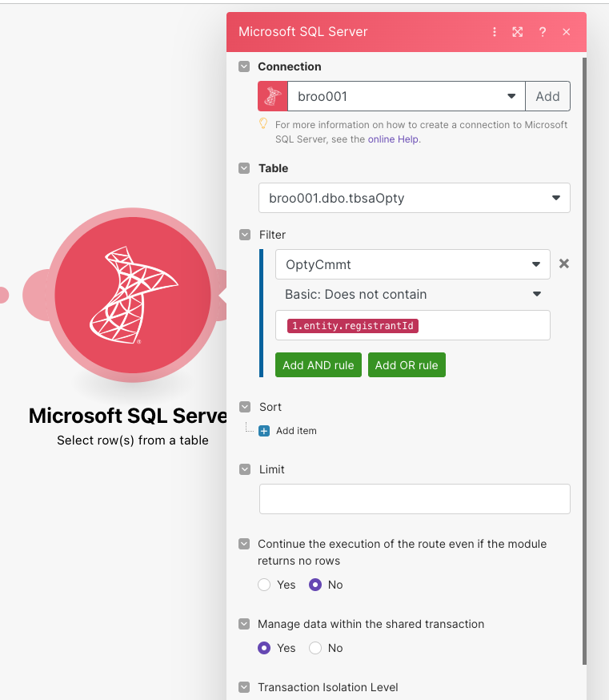Image resolution: width=609 pixels, height=700 pixels.
Task: Open the online Help link
Action: pyautogui.click(x=394, y=139)
